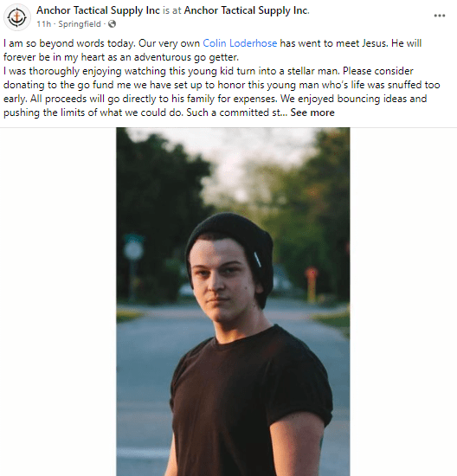The height and width of the screenshot is (476, 457).
Task: Click the Springfield location label
Action: [80, 24]
